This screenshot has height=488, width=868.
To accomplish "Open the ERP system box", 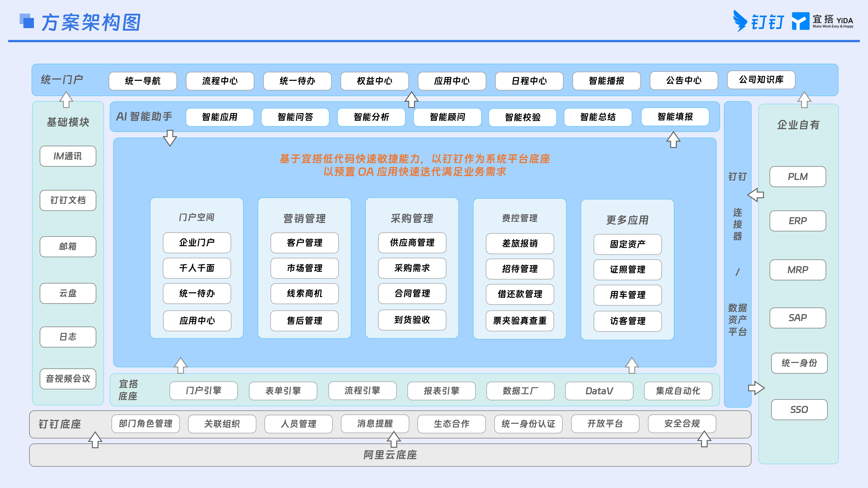I will coord(798,221).
